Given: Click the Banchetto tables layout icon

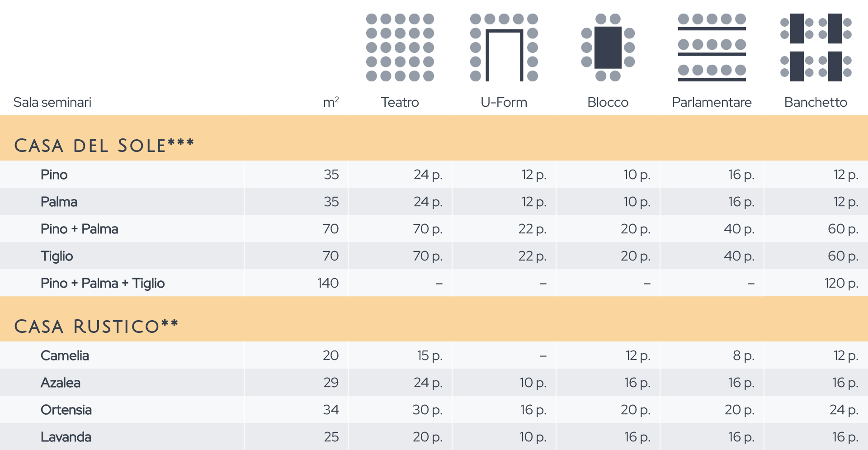Looking at the screenshot, I should point(816,47).
